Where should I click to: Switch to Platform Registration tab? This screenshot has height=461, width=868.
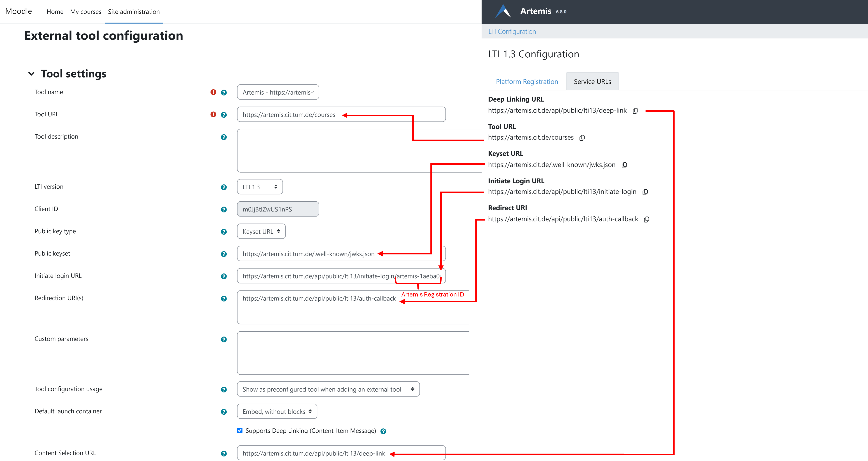tap(527, 81)
